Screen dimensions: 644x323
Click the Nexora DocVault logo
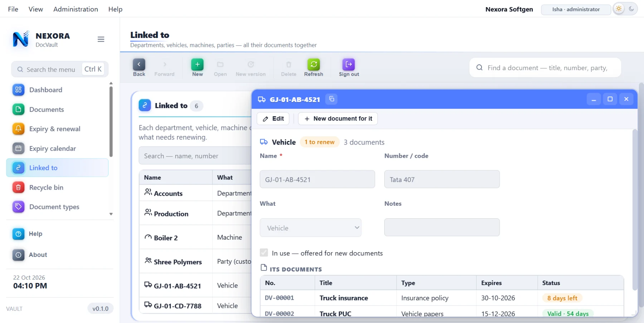pos(20,39)
